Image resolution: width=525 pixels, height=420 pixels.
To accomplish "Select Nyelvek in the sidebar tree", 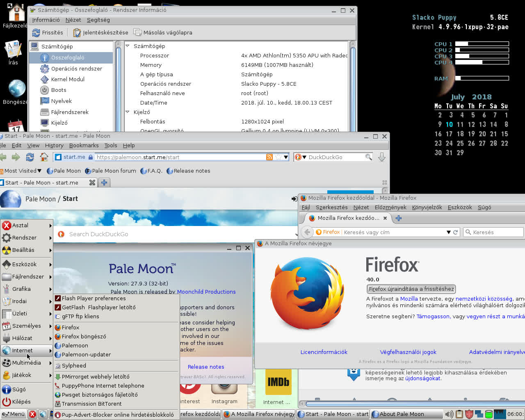I will [x=61, y=101].
